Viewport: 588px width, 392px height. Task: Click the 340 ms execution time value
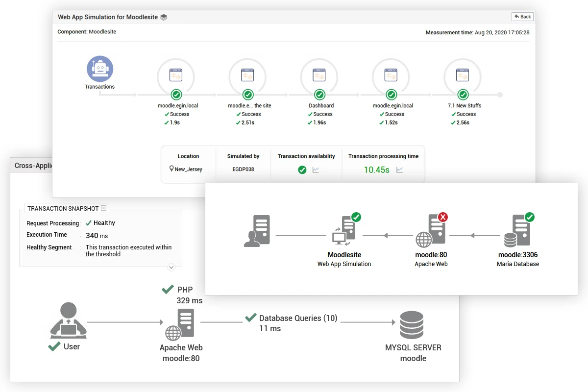point(97,236)
